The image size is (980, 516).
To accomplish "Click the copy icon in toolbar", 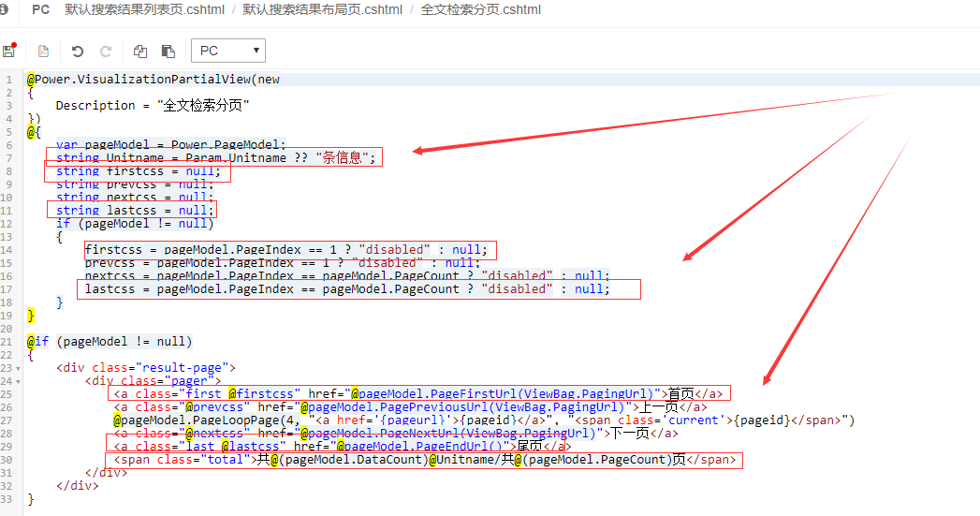I will 140,51.
